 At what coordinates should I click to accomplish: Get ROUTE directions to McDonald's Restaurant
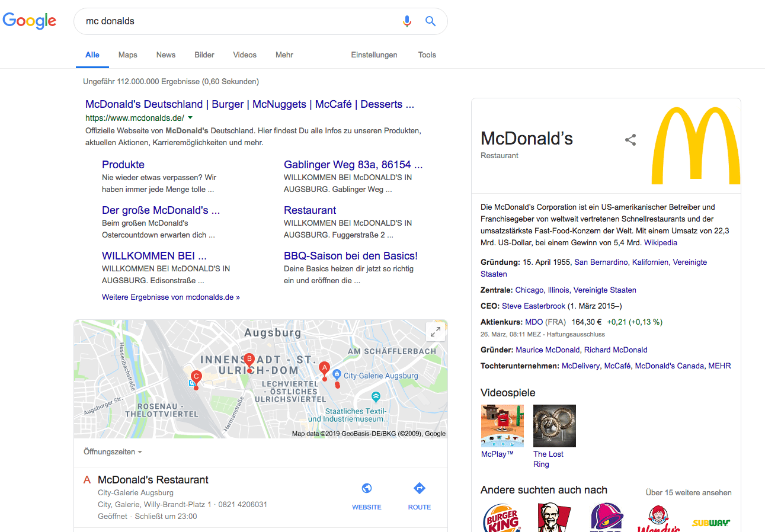tap(420, 488)
